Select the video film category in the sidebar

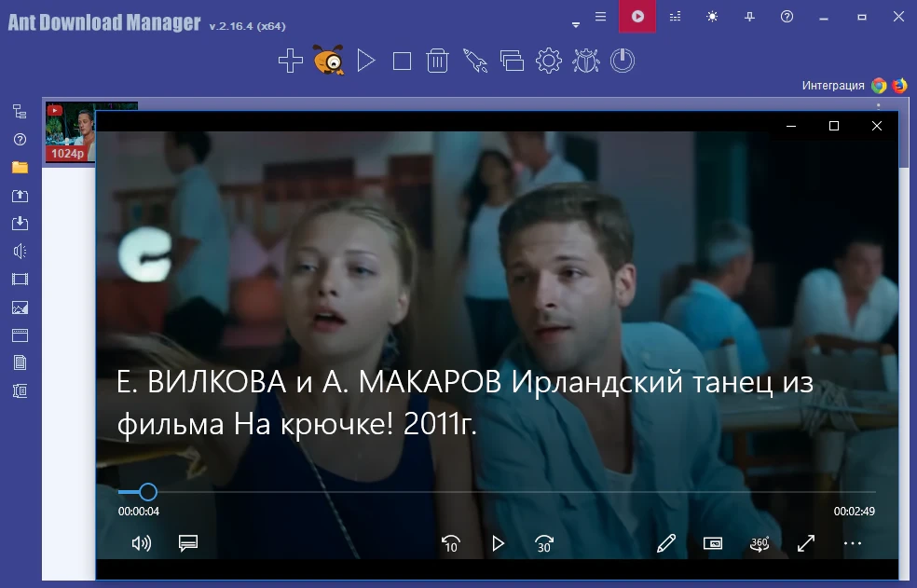click(x=20, y=279)
